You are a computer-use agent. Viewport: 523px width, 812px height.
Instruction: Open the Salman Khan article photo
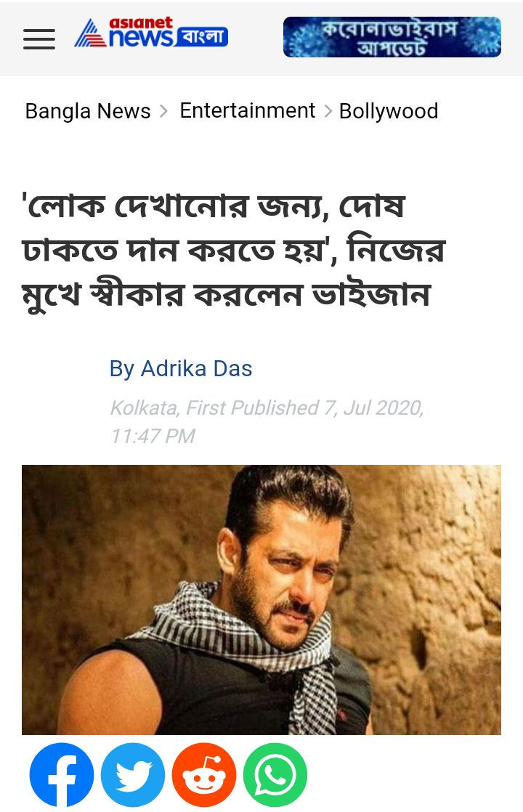[x=261, y=600]
